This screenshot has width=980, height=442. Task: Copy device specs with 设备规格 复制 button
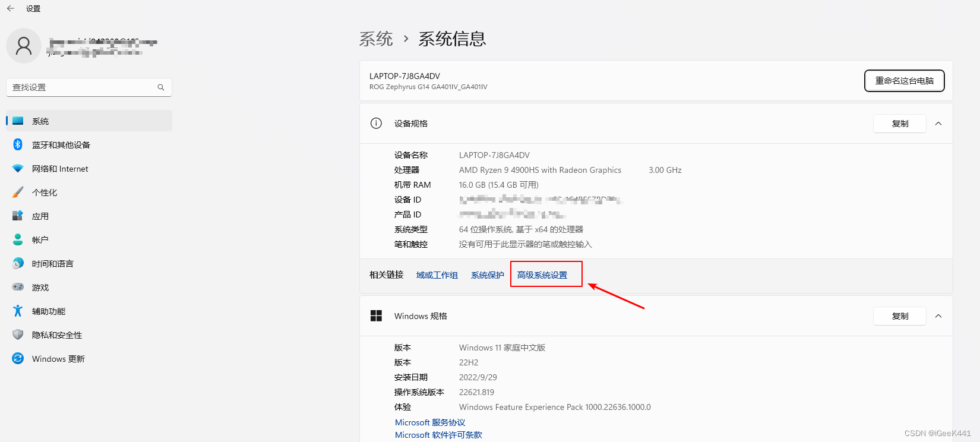[900, 124]
